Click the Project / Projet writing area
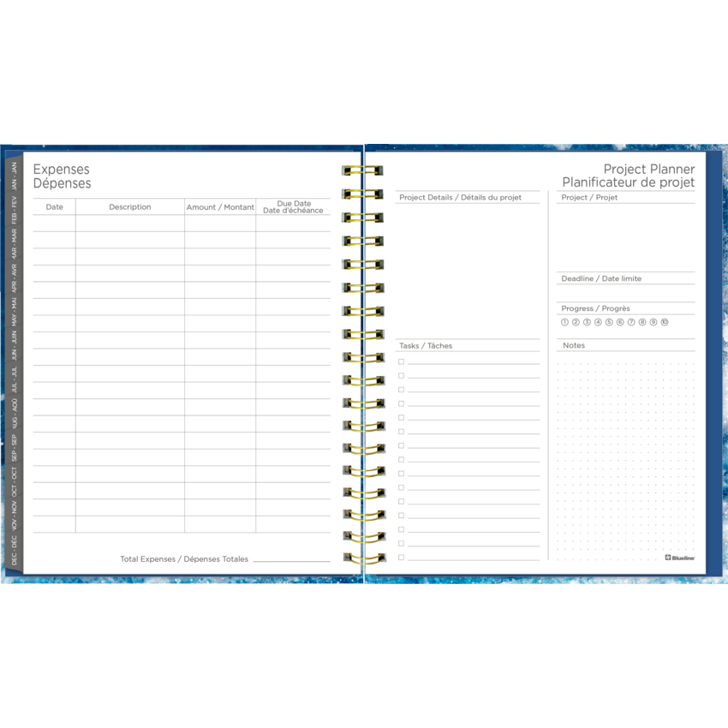The width and height of the screenshot is (728, 728). (625, 236)
